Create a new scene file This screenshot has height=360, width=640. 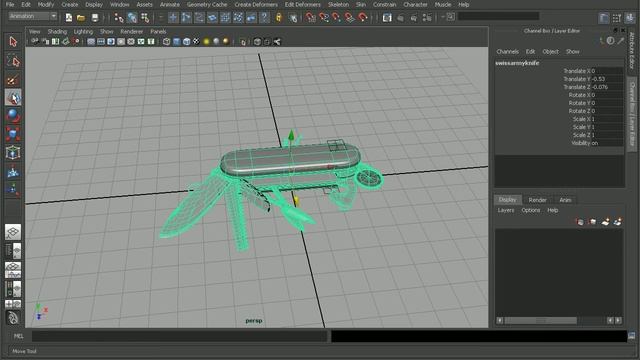pyautogui.click(x=69, y=18)
